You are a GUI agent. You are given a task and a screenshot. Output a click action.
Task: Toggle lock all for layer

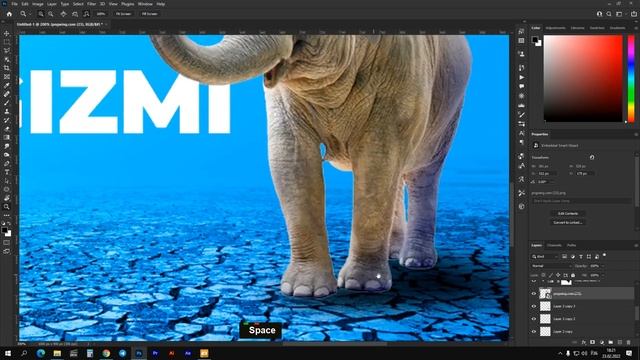point(573,275)
